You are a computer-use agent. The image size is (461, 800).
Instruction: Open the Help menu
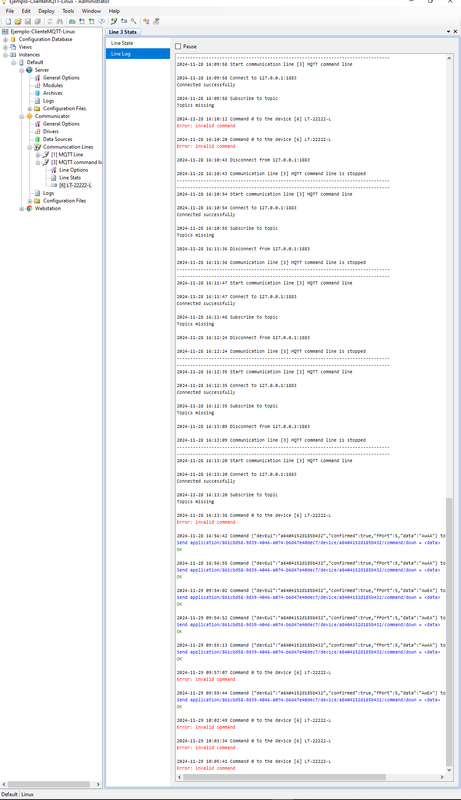click(x=114, y=11)
